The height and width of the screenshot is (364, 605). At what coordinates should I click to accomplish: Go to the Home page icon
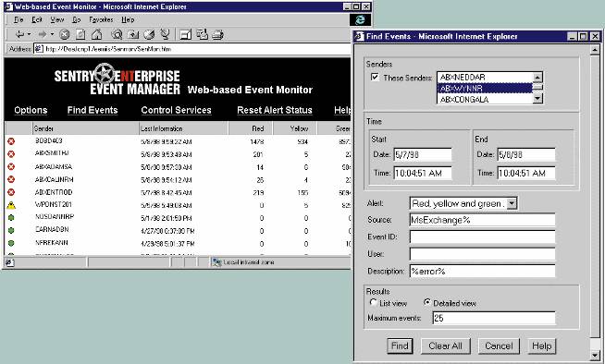96,35
